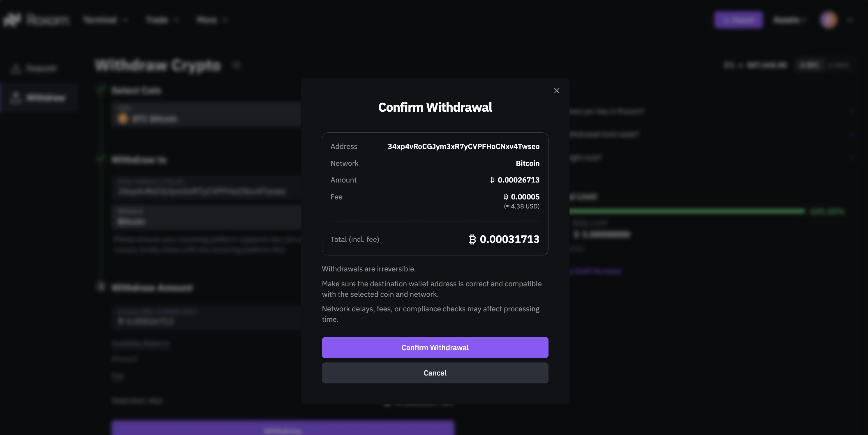Expand the Trade dropdown

(x=163, y=20)
